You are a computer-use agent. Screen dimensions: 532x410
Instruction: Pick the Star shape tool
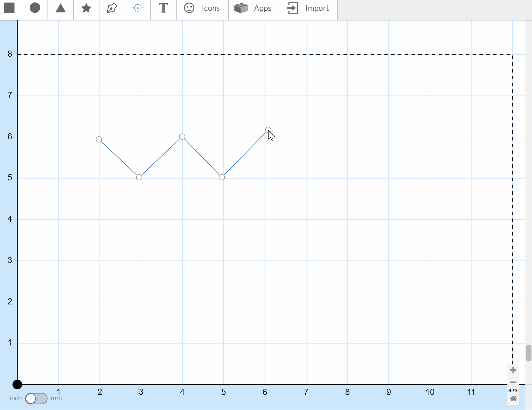tap(86, 8)
